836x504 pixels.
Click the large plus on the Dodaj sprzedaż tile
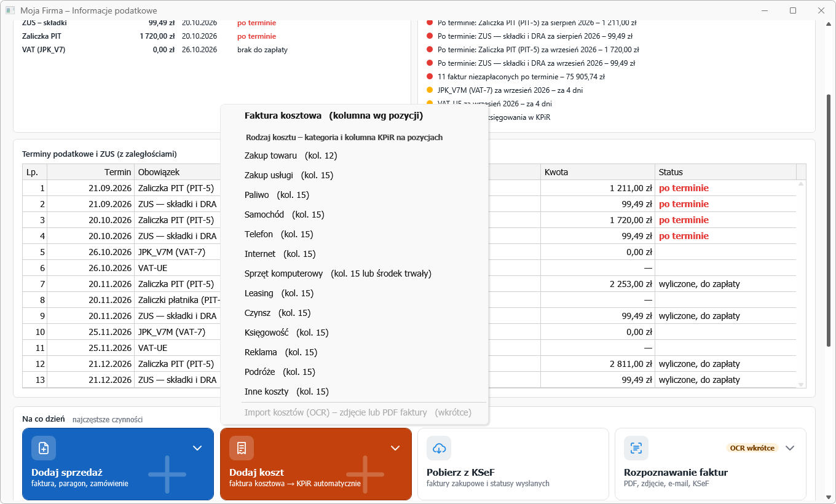coord(167,474)
